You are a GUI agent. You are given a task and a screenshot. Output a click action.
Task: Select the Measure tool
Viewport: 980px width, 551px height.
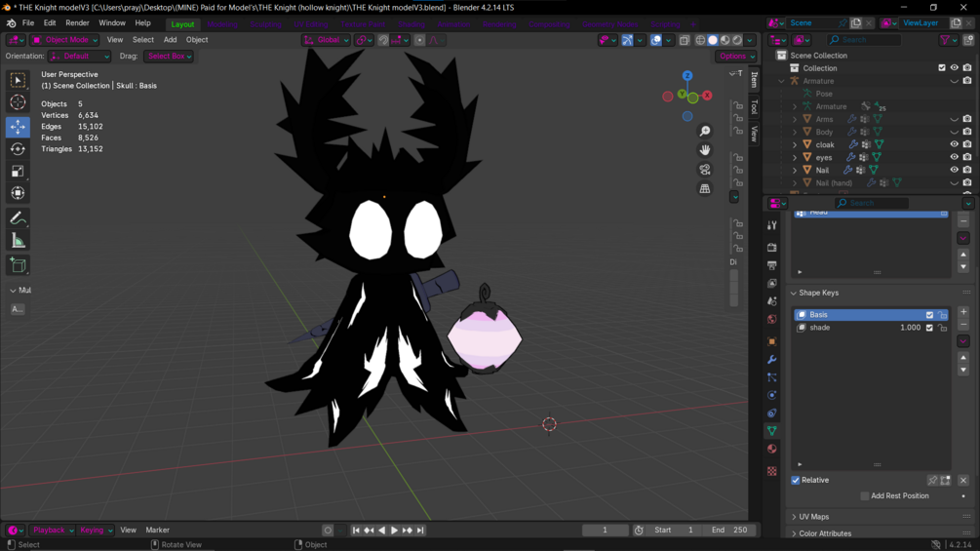click(x=18, y=241)
